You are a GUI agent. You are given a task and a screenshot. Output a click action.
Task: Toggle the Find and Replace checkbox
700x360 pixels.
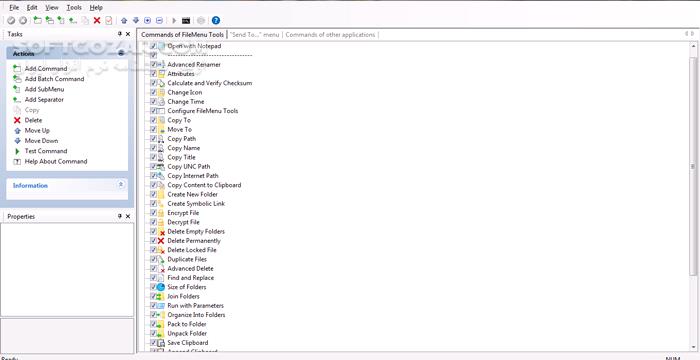click(x=154, y=278)
